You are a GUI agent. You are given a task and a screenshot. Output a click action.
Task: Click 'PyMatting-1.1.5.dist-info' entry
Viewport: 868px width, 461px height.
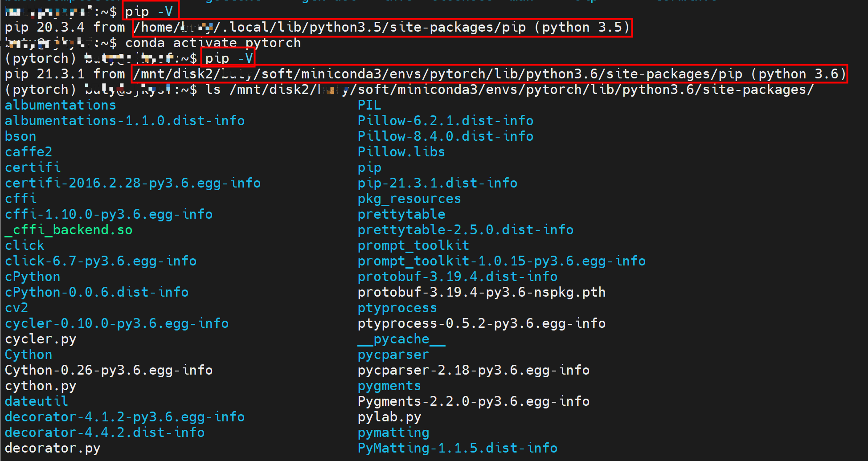click(x=458, y=448)
